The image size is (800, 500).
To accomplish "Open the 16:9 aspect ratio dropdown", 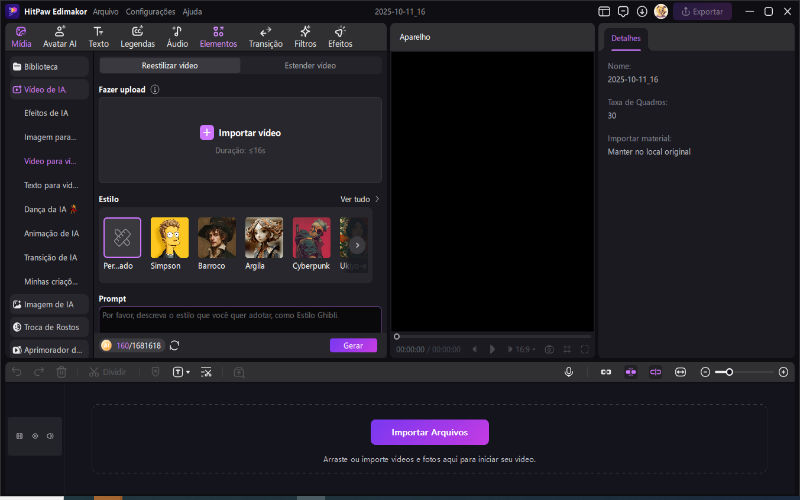I will [525, 349].
